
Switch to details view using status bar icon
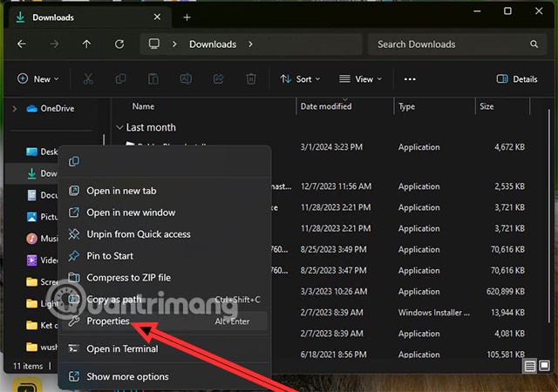point(528,367)
